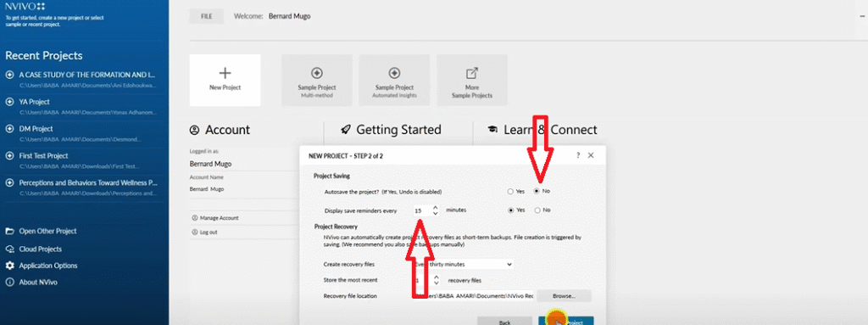Click the Create Project button

point(565,321)
